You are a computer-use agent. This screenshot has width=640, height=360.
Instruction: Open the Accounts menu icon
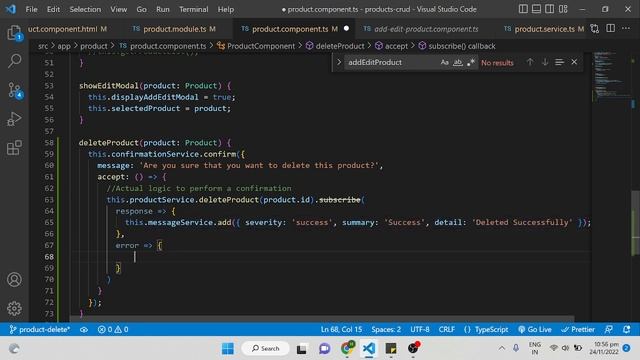(14, 280)
